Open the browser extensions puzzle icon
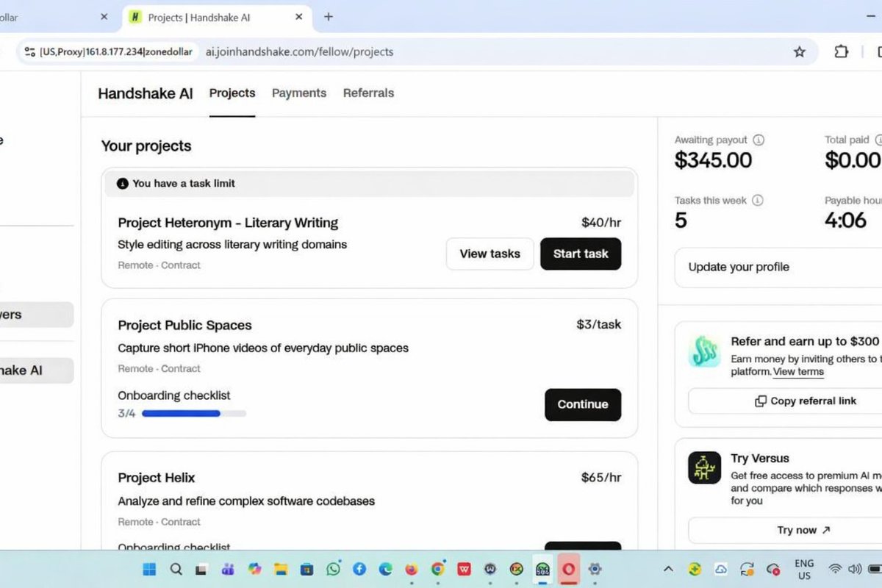882x588 pixels. pos(841,52)
